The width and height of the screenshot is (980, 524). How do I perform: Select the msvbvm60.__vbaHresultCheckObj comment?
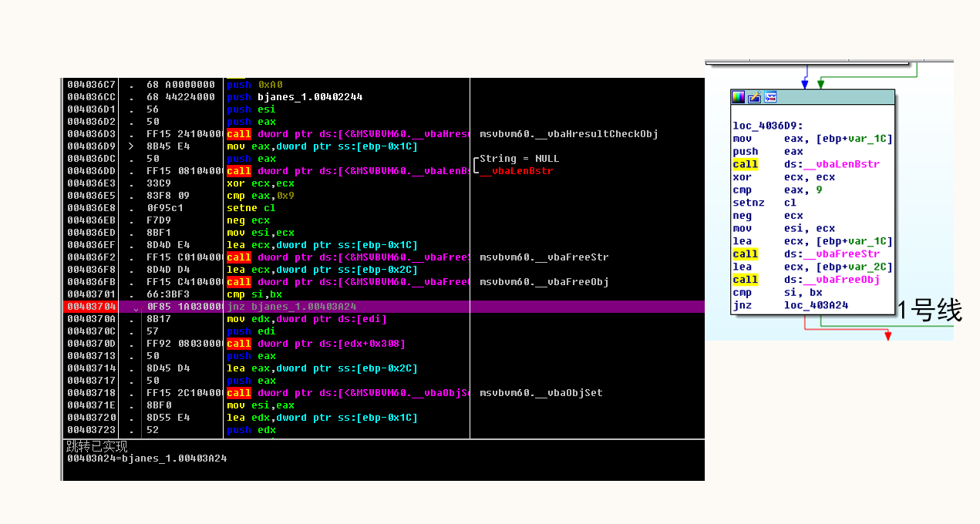click(x=568, y=134)
